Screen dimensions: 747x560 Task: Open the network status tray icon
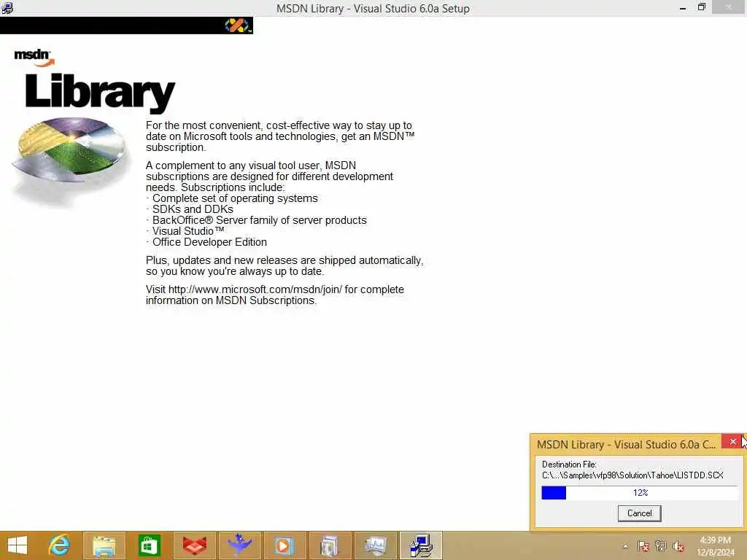tap(661, 546)
